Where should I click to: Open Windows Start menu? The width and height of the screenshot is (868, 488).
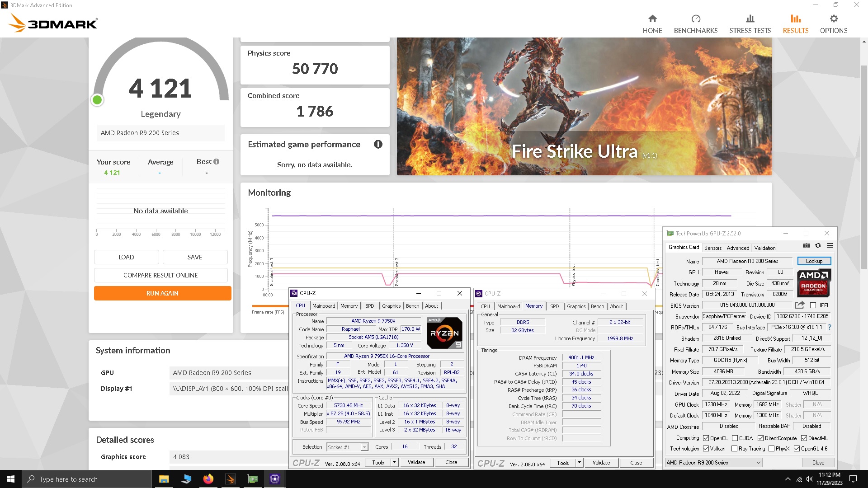(x=11, y=479)
